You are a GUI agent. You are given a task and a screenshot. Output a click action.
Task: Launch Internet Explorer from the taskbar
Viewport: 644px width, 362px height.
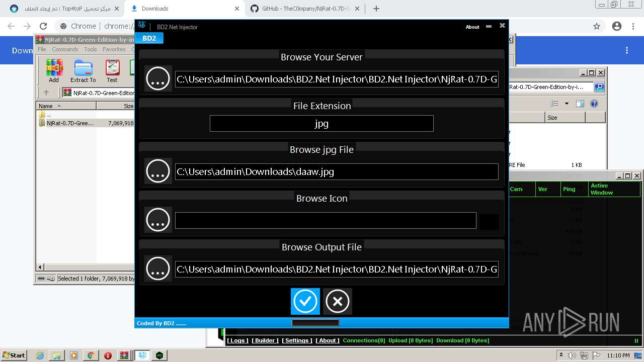tap(40, 355)
